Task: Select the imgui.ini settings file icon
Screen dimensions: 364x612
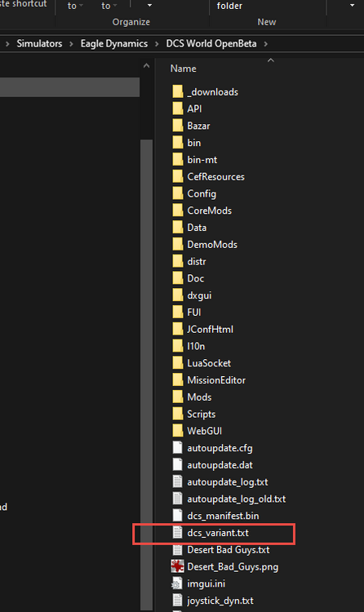Action: click(x=177, y=583)
